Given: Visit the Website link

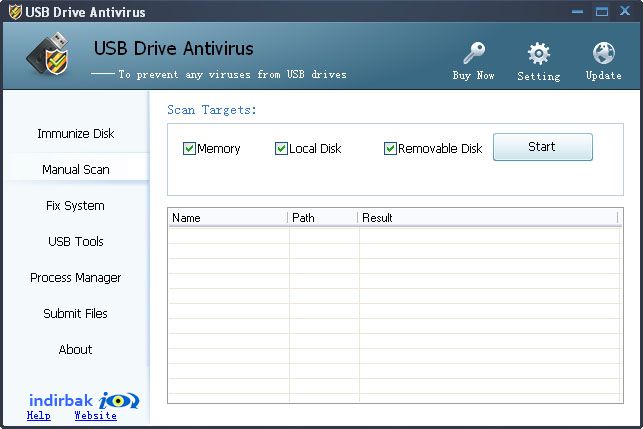Looking at the screenshot, I should [96, 415].
